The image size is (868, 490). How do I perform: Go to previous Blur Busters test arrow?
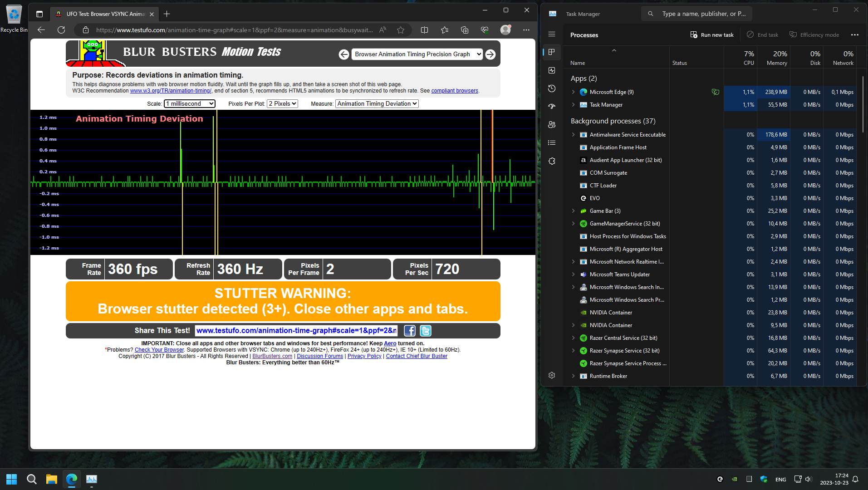[x=344, y=54]
